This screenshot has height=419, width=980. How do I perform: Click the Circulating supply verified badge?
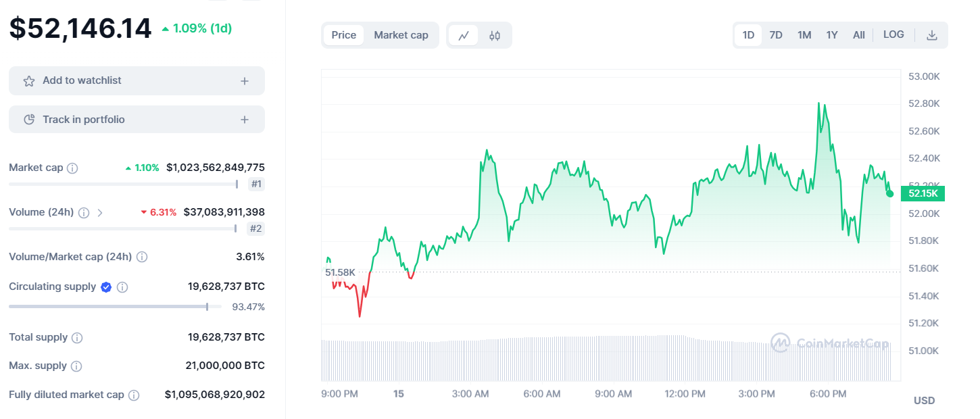click(x=106, y=287)
